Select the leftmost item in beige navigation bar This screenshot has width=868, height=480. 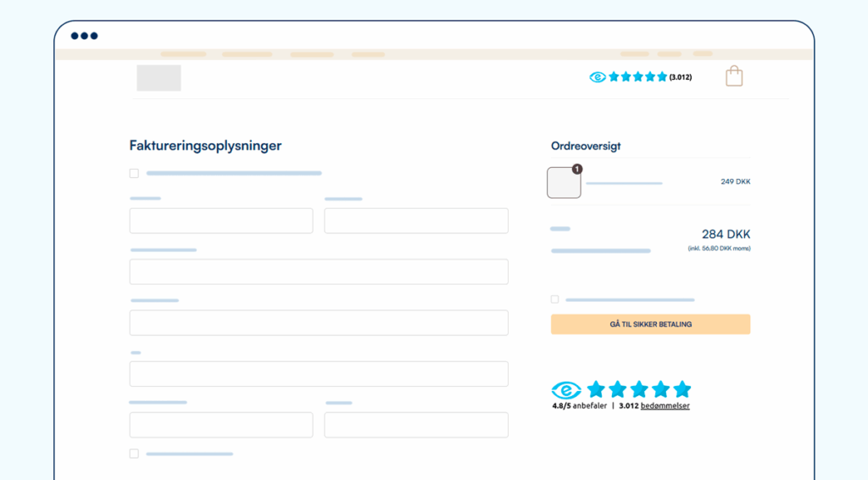pos(183,54)
